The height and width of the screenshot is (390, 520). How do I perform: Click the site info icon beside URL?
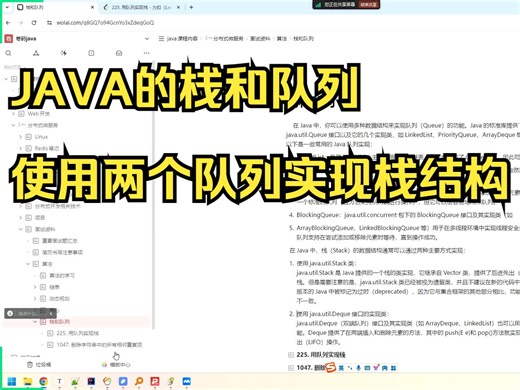click(x=49, y=23)
